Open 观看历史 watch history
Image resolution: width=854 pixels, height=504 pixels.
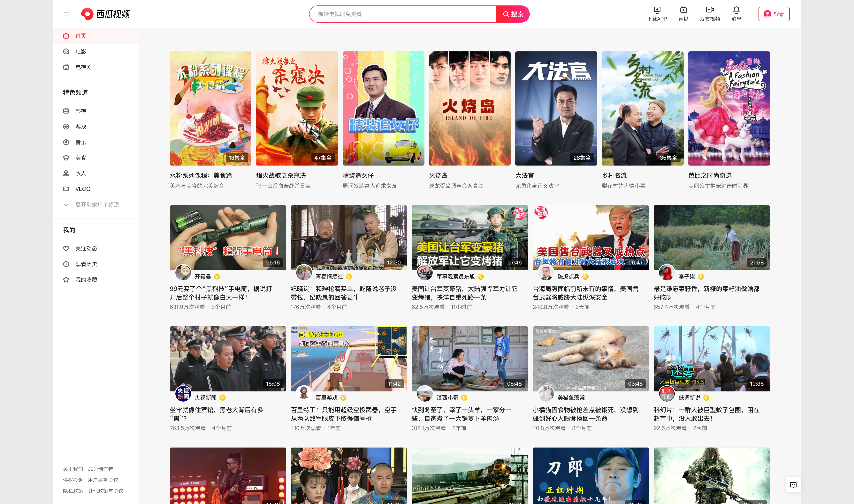86,264
